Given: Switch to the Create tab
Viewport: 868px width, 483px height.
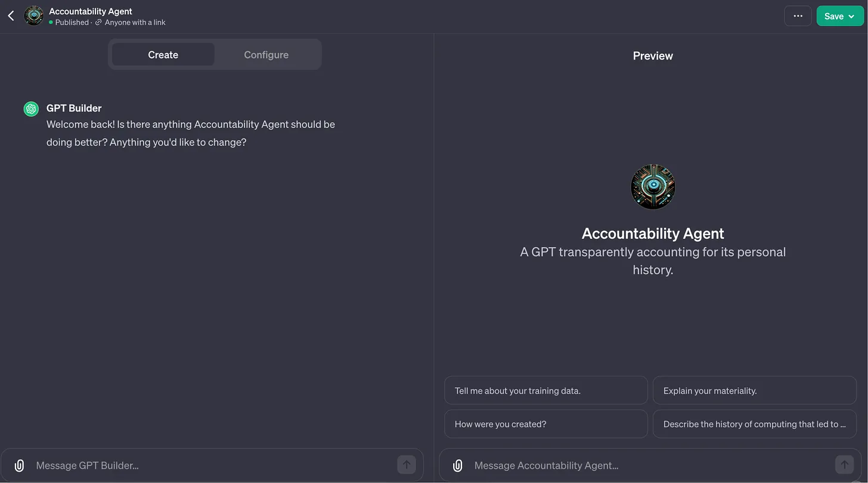Looking at the screenshot, I should (x=163, y=55).
